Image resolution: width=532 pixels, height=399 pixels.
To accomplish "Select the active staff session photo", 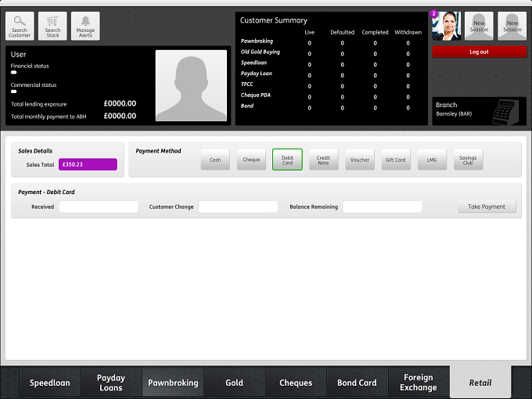I will pyautogui.click(x=446, y=26).
